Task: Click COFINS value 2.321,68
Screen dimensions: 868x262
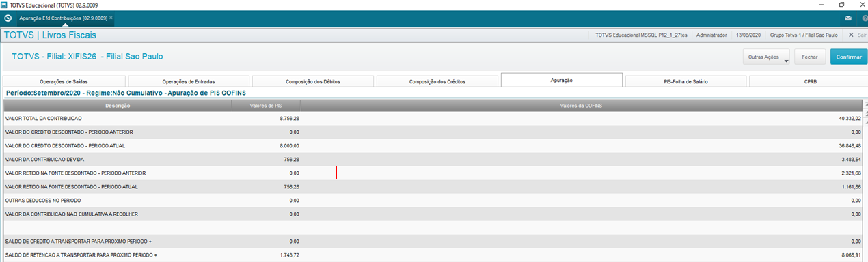Action: 851,173
